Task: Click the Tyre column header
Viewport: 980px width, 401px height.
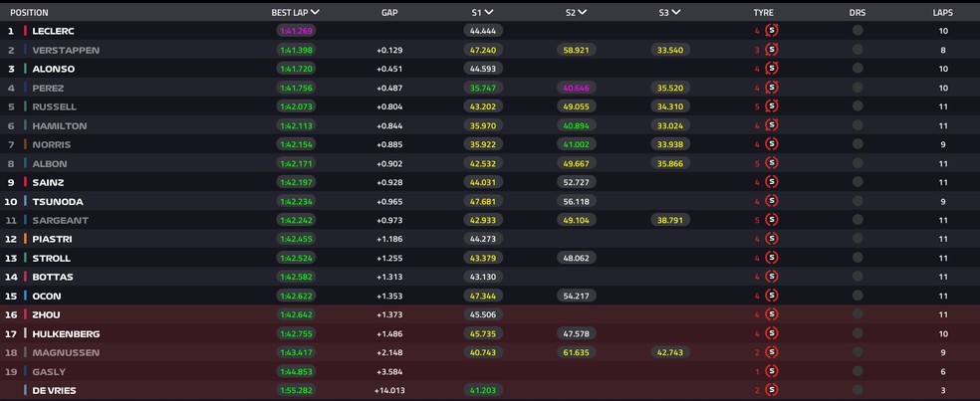Action: [763, 13]
